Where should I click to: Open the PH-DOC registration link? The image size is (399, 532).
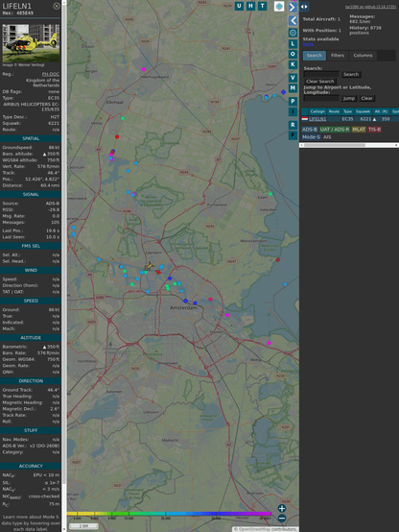(x=51, y=74)
